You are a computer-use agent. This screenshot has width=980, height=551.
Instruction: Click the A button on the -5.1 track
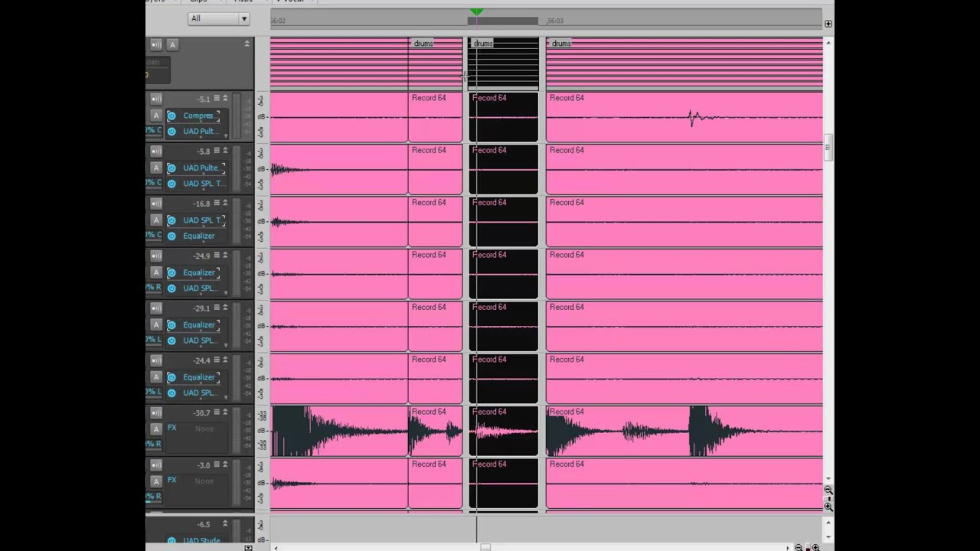point(156,116)
